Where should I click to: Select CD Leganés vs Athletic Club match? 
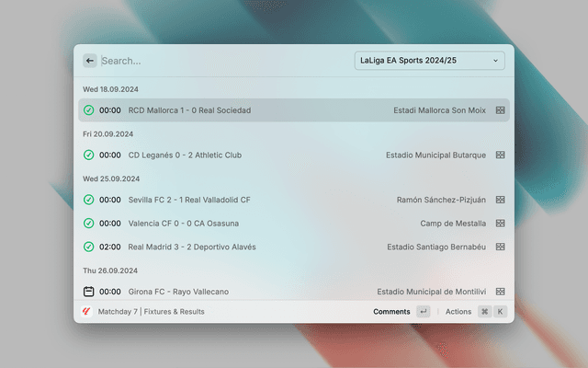click(x=185, y=155)
